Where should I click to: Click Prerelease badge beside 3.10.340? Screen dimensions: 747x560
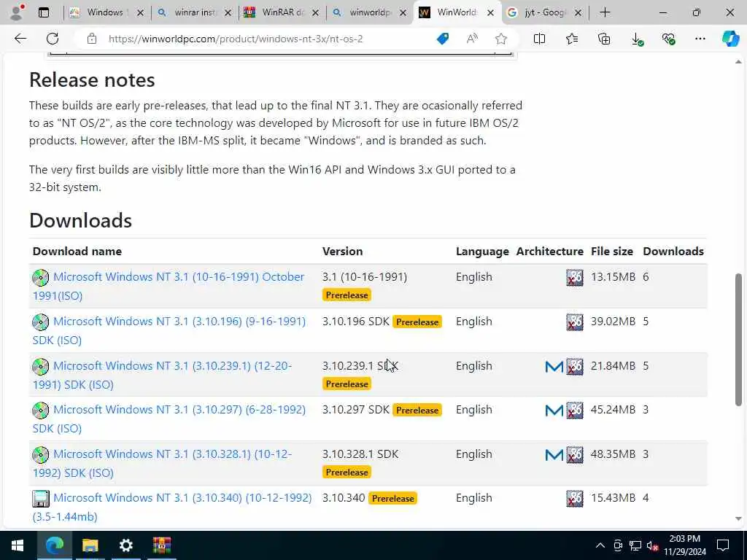click(x=393, y=498)
